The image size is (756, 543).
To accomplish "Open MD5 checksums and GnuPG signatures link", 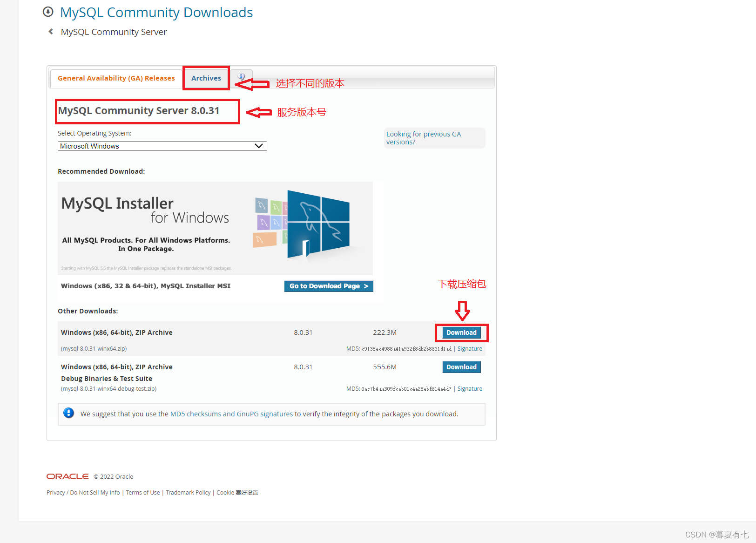I will (232, 414).
